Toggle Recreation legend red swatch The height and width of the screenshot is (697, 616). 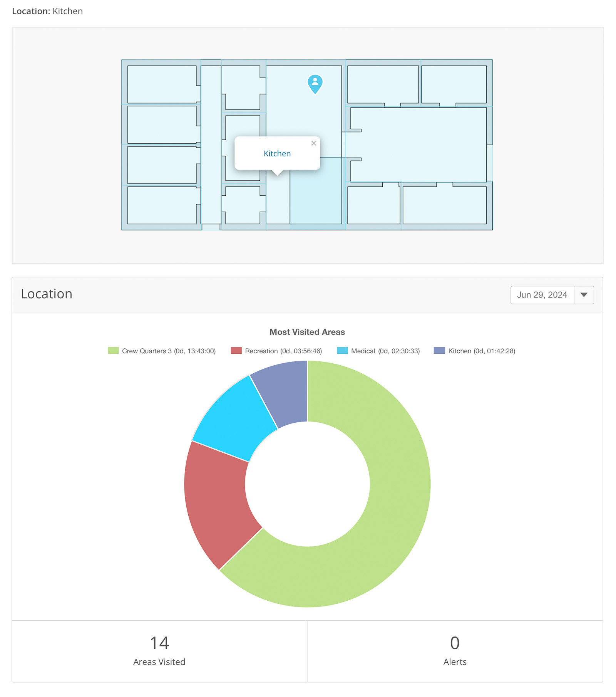[236, 351]
